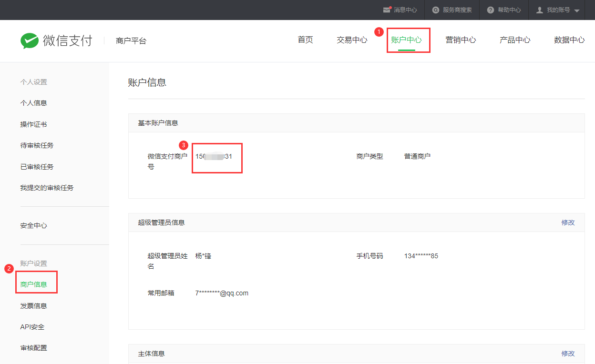Click the WeChat Pay green logo icon

coord(30,40)
